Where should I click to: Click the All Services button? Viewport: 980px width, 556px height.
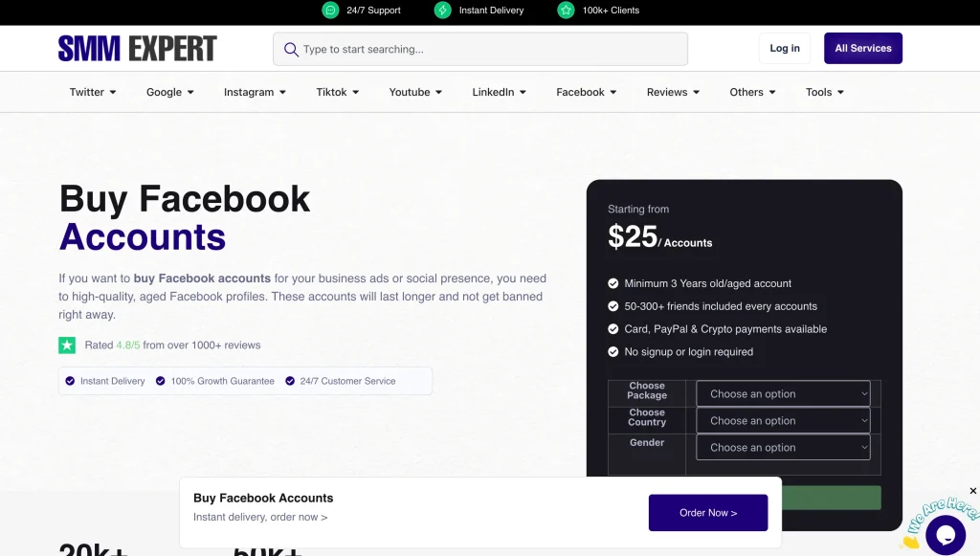(862, 49)
